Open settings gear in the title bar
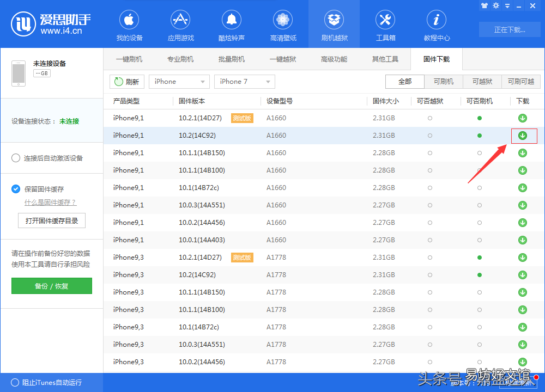 click(496, 5)
